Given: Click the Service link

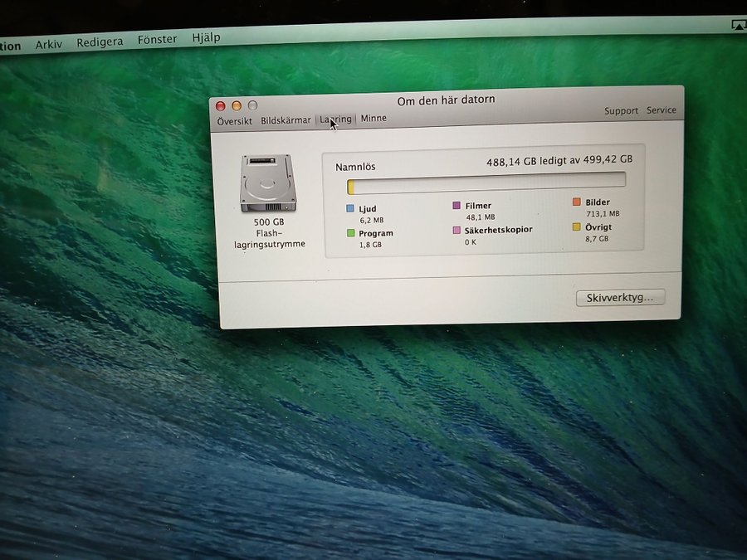Looking at the screenshot, I should coord(662,110).
